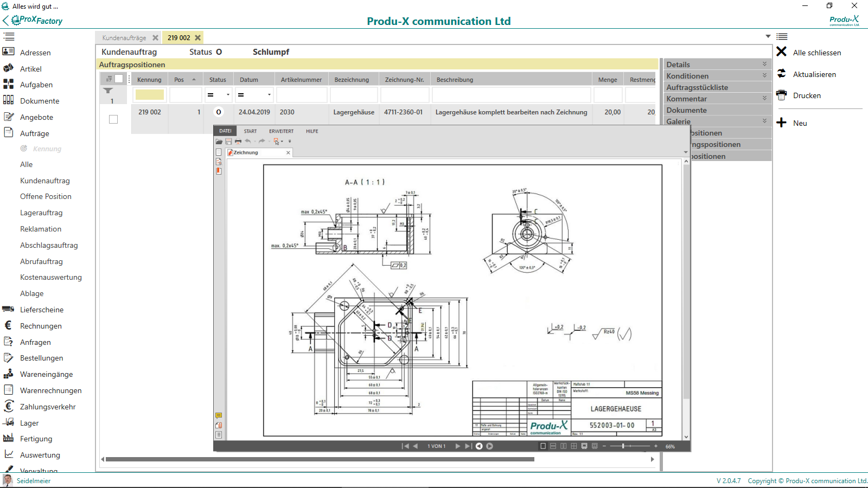Screen dimensions: 868x488
Task: Close the Zeichnung document tab
Action: coord(288,153)
